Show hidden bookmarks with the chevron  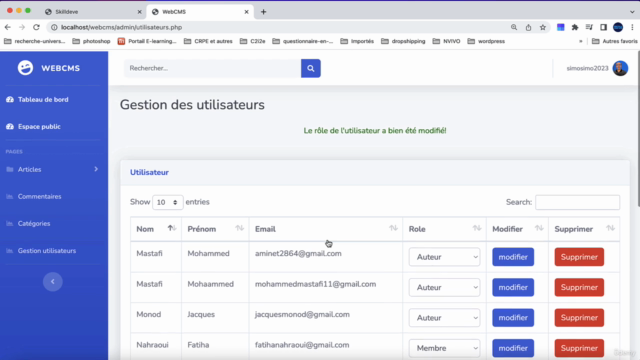(580, 41)
